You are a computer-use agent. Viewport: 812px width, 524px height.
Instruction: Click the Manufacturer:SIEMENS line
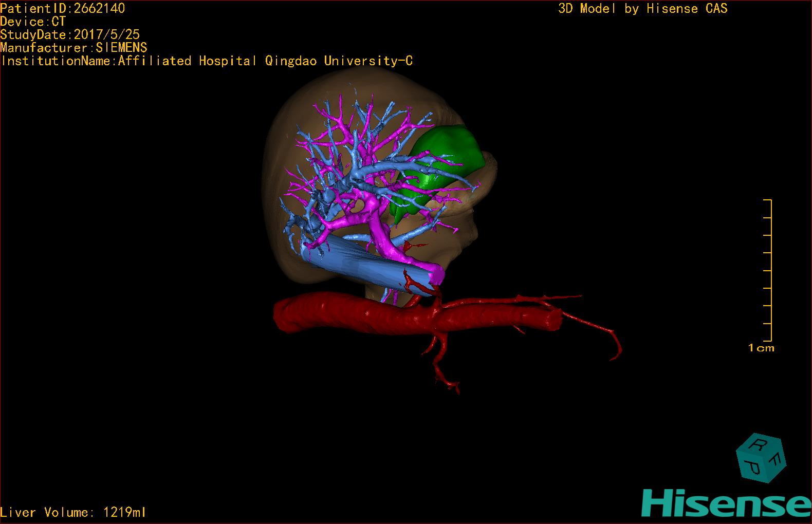[x=73, y=48]
